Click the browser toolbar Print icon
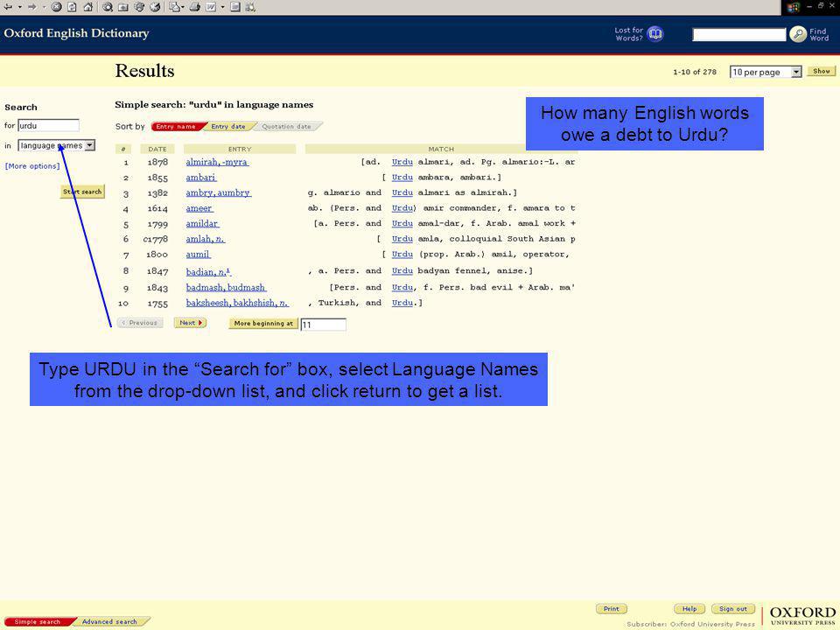 (195, 7)
